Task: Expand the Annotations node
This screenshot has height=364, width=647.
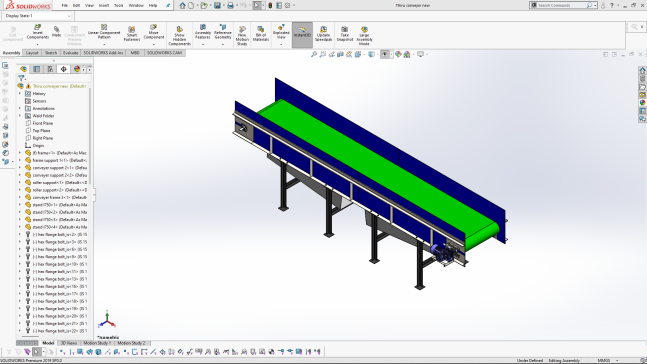Action: (x=19, y=109)
